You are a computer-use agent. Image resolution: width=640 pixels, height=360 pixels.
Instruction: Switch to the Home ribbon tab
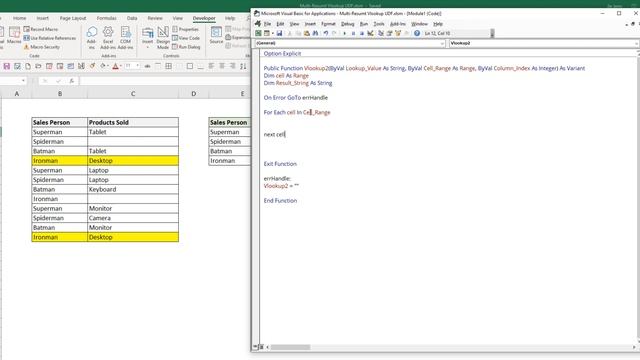point(19,18)
